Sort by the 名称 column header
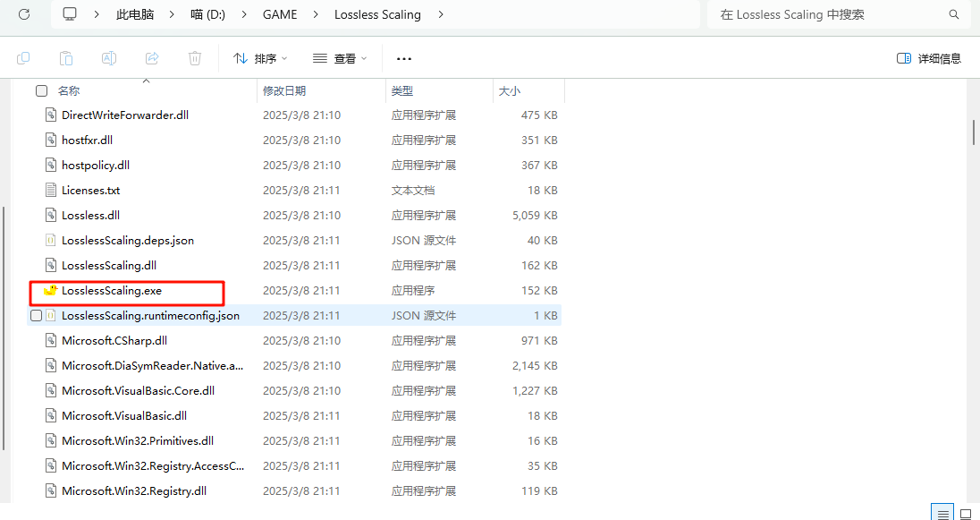Image resolution: width=980 pixels, height=520 pixels. pos(69,90)
